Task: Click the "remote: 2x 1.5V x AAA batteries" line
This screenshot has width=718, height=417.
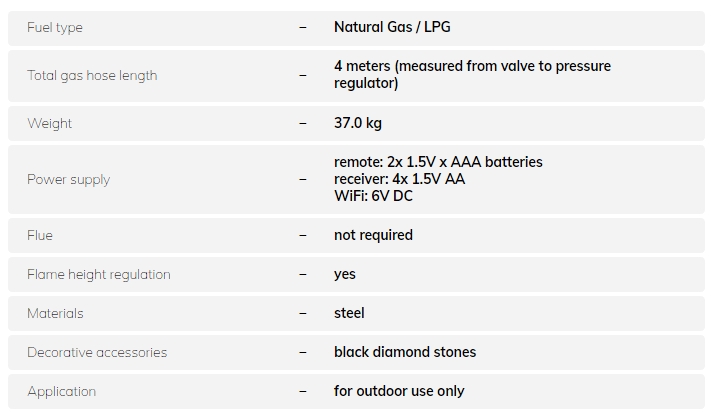Action: [438, 162]
